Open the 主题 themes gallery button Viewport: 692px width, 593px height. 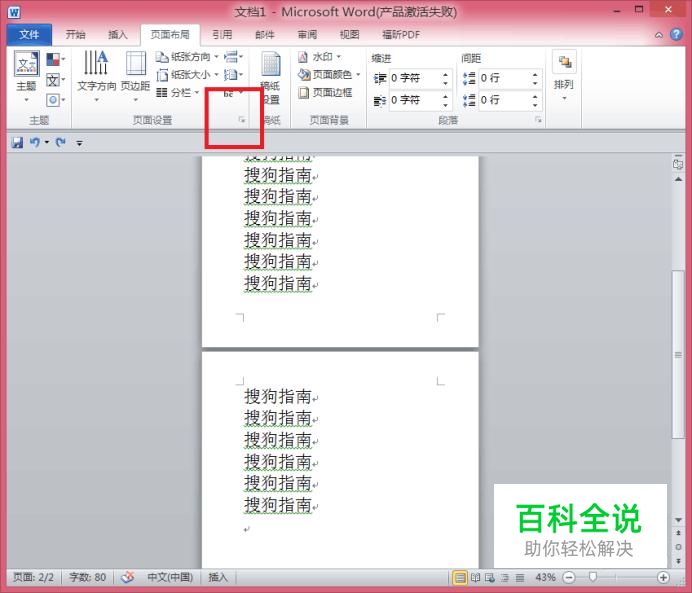coord(26,77)
